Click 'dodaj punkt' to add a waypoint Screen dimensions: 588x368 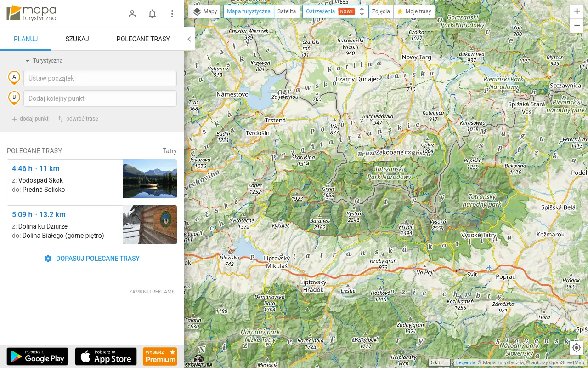[30, 119]
